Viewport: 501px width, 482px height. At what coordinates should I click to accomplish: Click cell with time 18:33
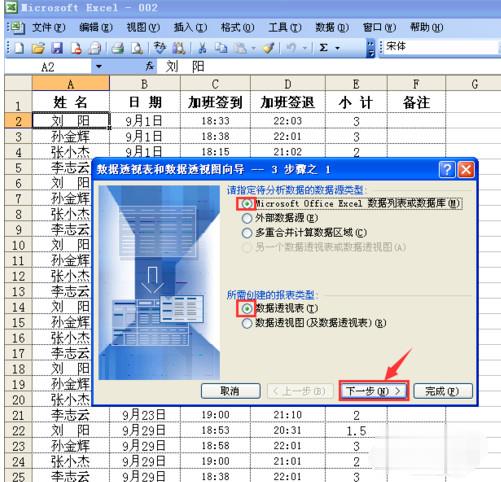(x=215, y=121)
